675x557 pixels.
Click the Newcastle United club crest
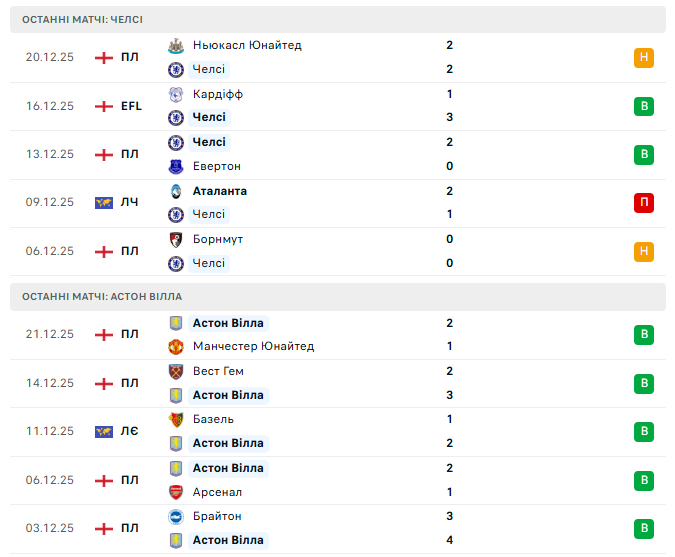click(x=176, y=45)
